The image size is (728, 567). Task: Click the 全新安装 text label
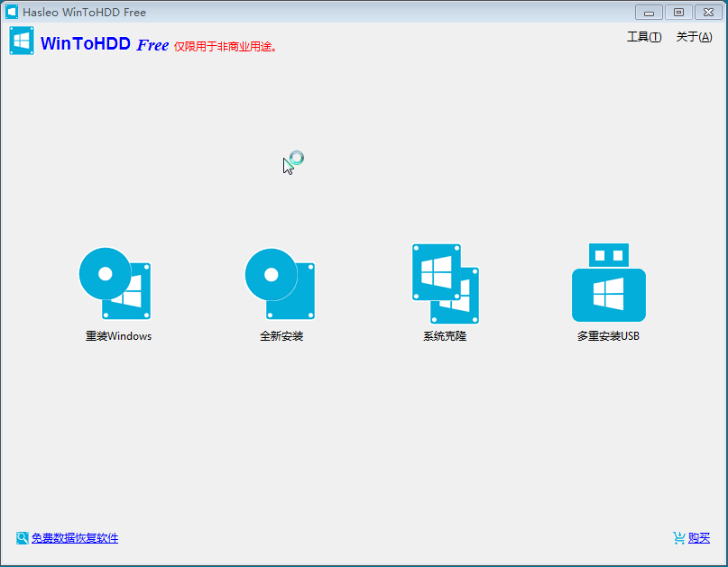point(281,336)
